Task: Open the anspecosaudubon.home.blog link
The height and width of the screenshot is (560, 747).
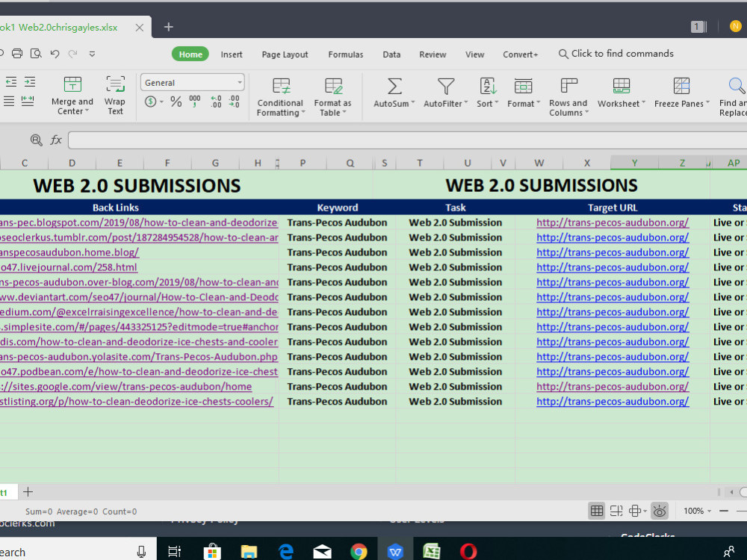Action: pos(69,252)
